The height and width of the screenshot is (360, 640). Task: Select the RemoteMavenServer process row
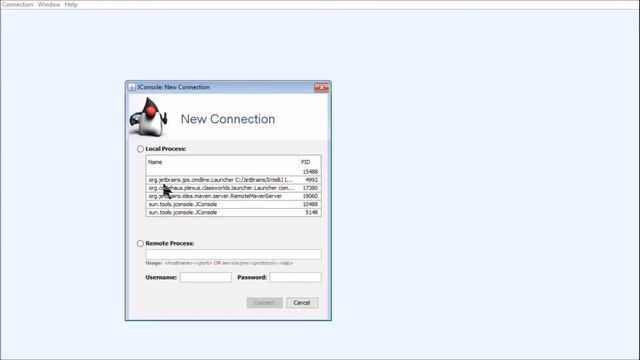pyautogui.click(x=233, y=196)
